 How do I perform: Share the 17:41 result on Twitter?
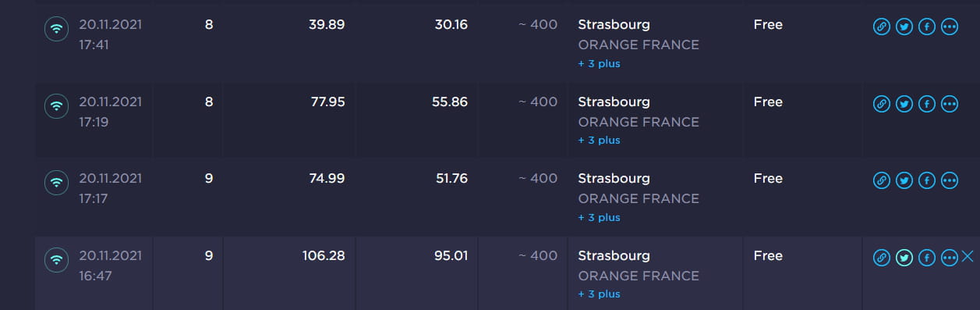(x=904, y=27)
